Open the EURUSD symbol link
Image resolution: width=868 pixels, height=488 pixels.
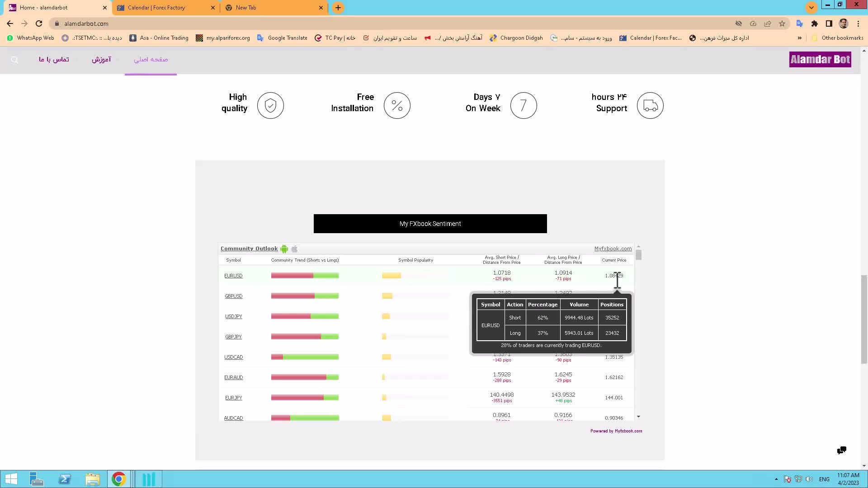point(233,276)
